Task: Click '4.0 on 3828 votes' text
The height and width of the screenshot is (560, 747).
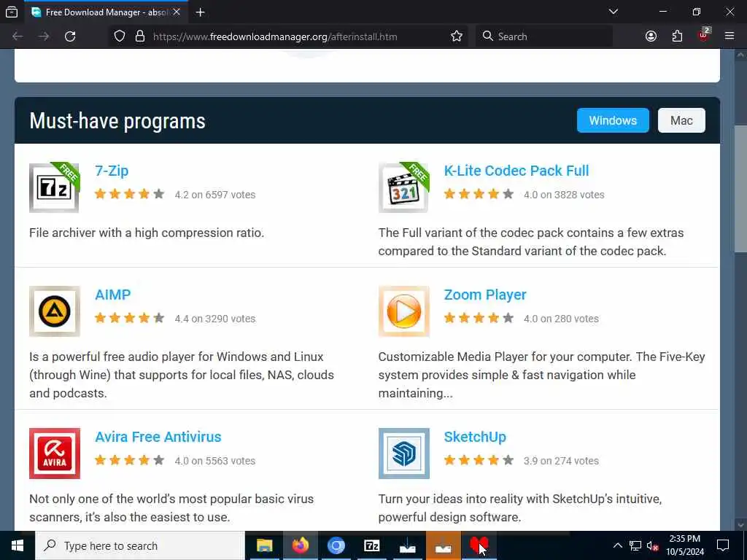Action: coord(564,195)
